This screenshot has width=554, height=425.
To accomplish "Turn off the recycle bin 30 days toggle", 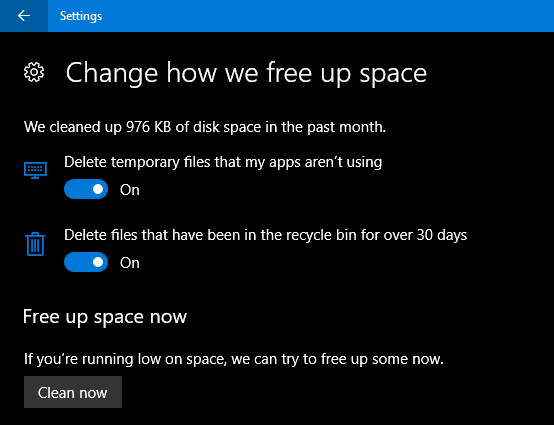I will [x=86, y=262].
